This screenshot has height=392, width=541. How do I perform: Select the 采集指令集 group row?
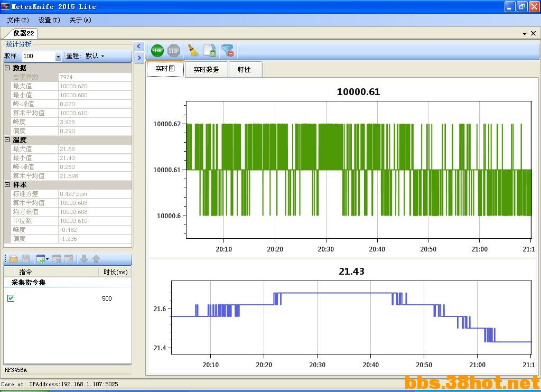click(68, 282)
